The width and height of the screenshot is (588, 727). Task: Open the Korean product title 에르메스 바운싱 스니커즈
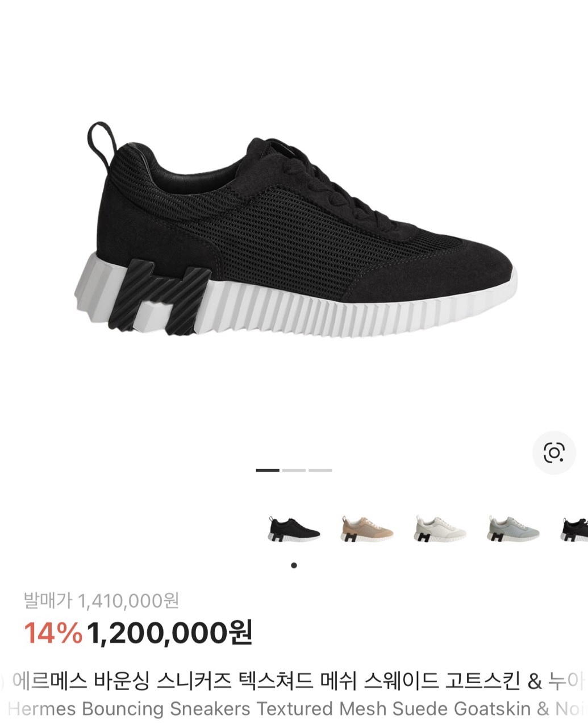[x=120, y=680]
